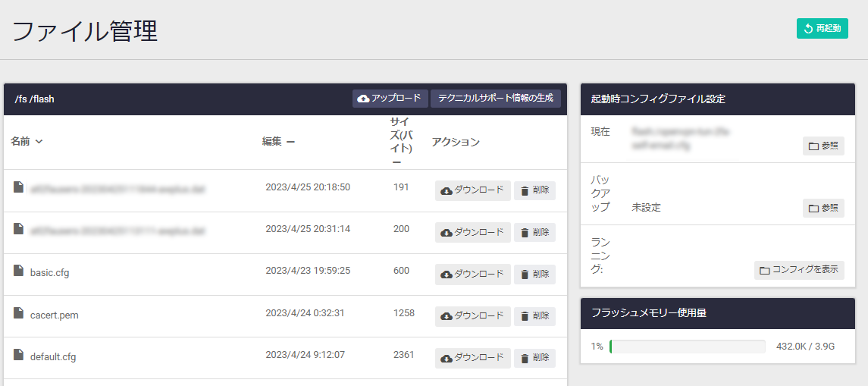Download the cacert.pem file

pyautogui.click(x=472, y=316)
